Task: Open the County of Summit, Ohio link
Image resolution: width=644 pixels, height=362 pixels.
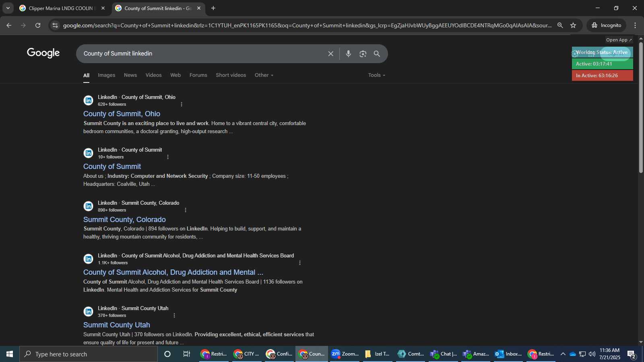Action: click(x=122, y=114)
